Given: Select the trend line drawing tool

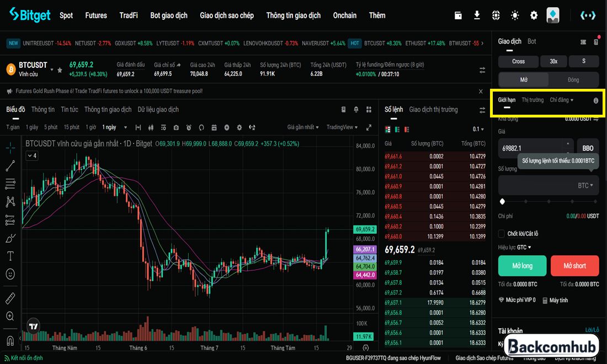Looking at the screenshot, I should pos(10,165).
